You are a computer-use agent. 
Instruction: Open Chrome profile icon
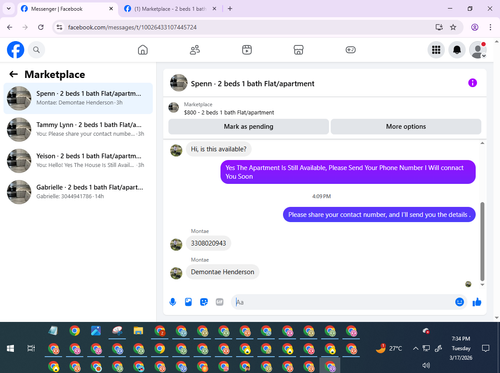[x=475, y=27]
